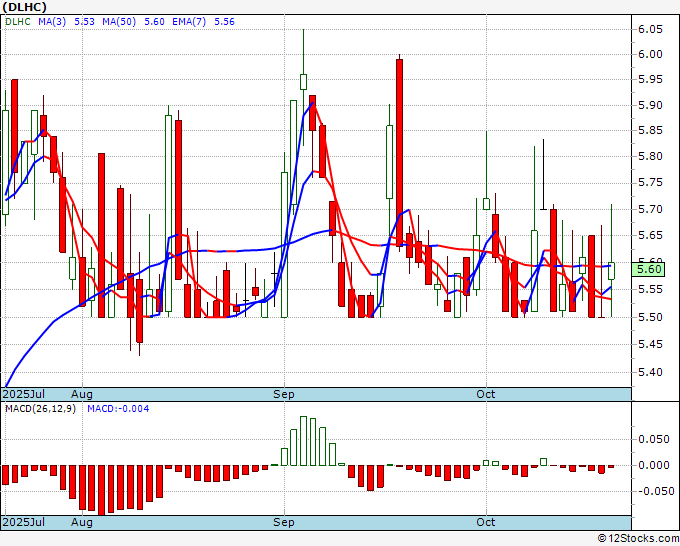The width and height of the screenshot is (680, 546).
Task: Click the highlighted 5.60 current price tag
Action: (x=648, y=269)
